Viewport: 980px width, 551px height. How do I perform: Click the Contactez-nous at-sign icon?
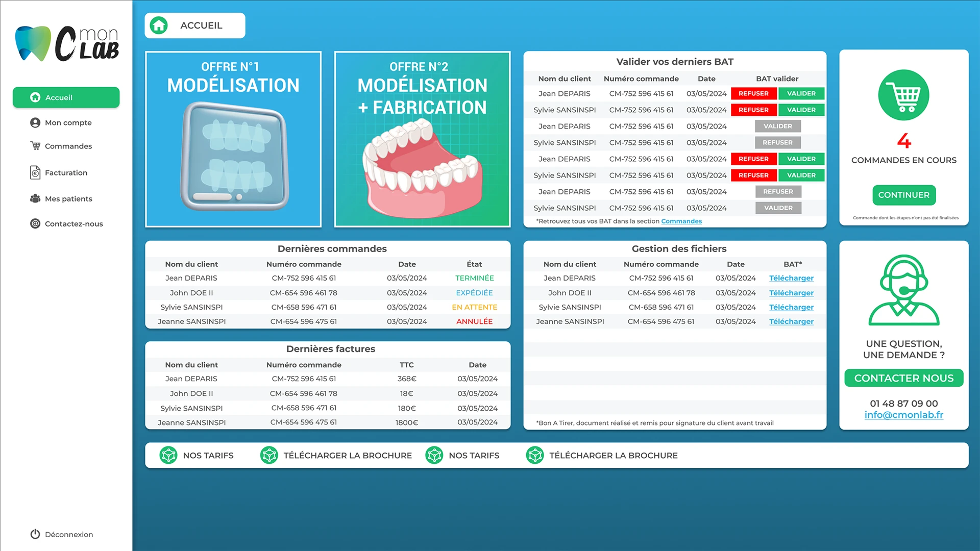35,223
